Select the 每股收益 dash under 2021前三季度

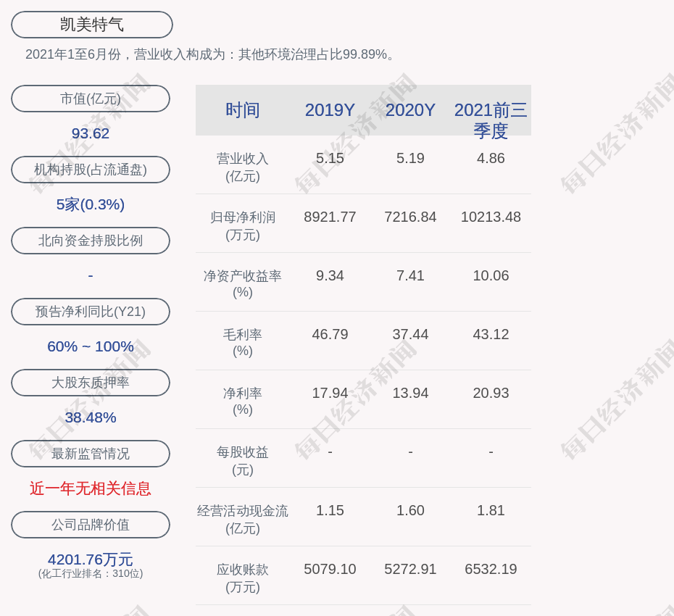tap(491, 451)
